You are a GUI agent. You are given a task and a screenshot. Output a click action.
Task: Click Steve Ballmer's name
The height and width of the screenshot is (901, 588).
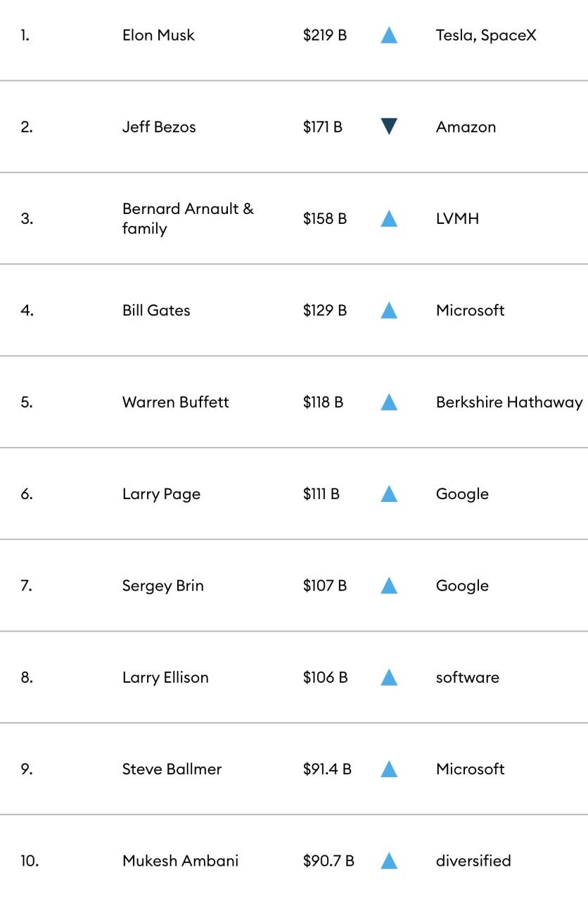172,769
